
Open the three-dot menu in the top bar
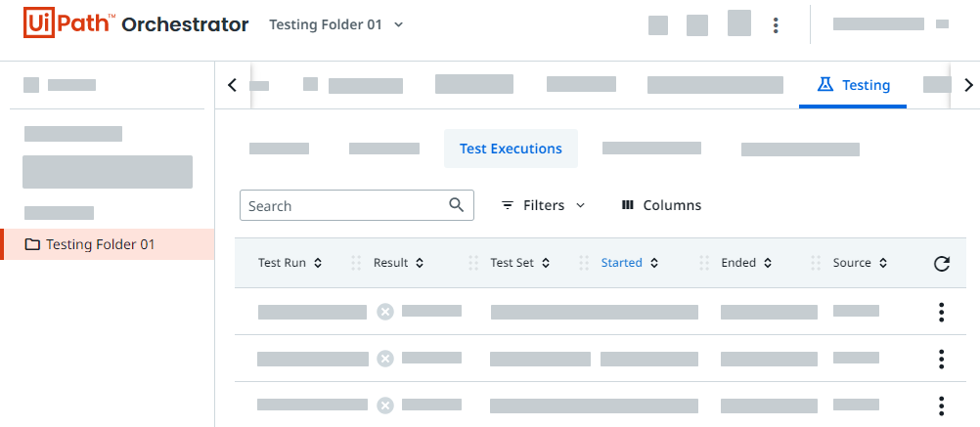(776, 24)
